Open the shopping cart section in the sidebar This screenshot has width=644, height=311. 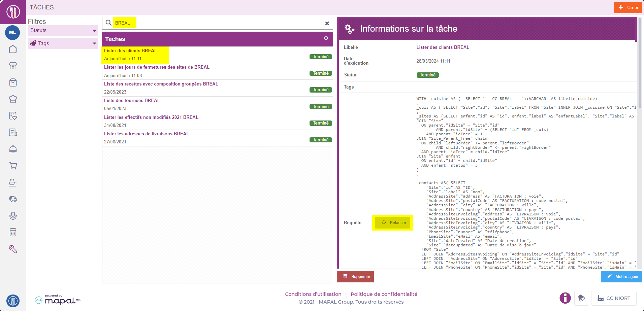point(13,166)
